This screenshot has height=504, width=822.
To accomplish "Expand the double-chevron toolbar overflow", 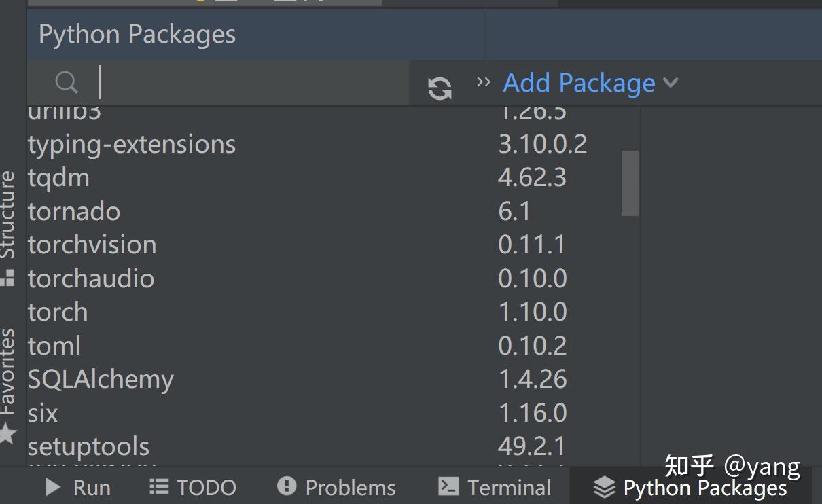I will [x=484, y=82].
